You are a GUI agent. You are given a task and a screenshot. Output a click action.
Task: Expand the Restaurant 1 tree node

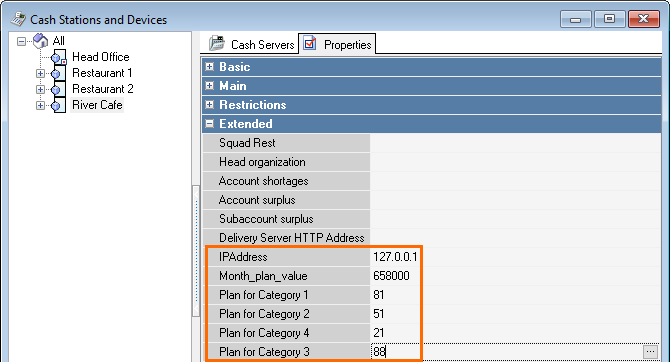[40, 74]
